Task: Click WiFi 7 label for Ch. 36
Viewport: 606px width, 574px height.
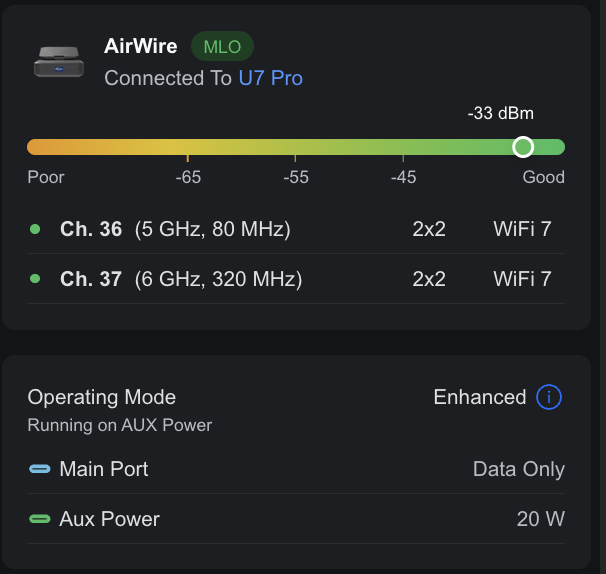Action: (x=522, y=229)
